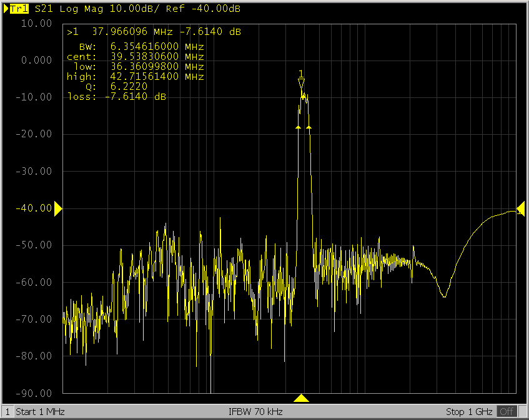Open the S21 measurement parameter selector
Viewport: 529px width, 420px height.
pos(44,9)
